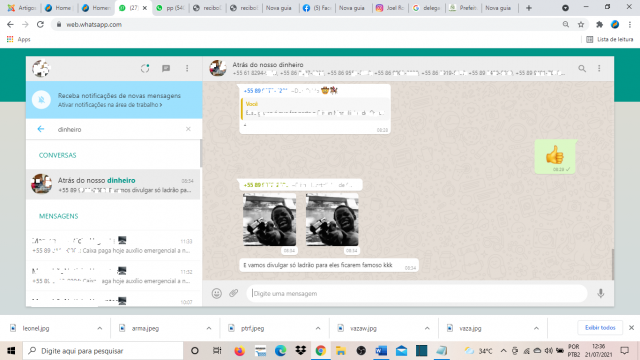Close the downloads bar
The width and height of the screenshot is (640, 360).
click(631, 328)
